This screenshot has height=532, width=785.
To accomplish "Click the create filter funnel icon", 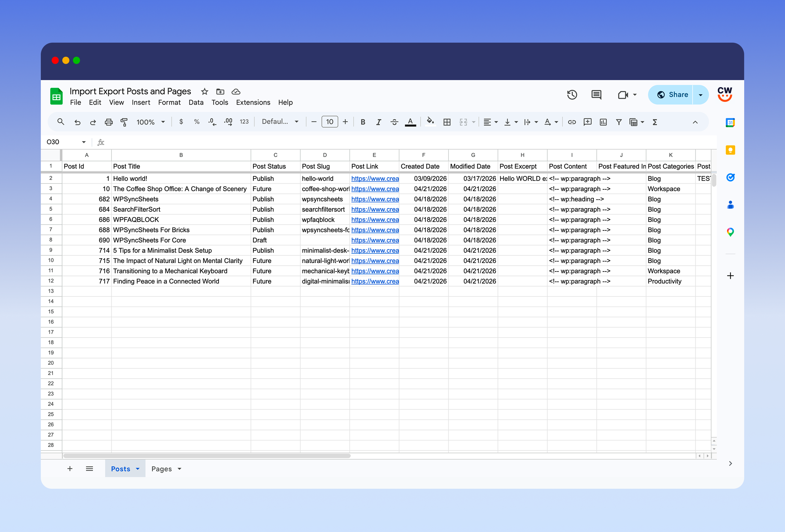I will point(619,122).
